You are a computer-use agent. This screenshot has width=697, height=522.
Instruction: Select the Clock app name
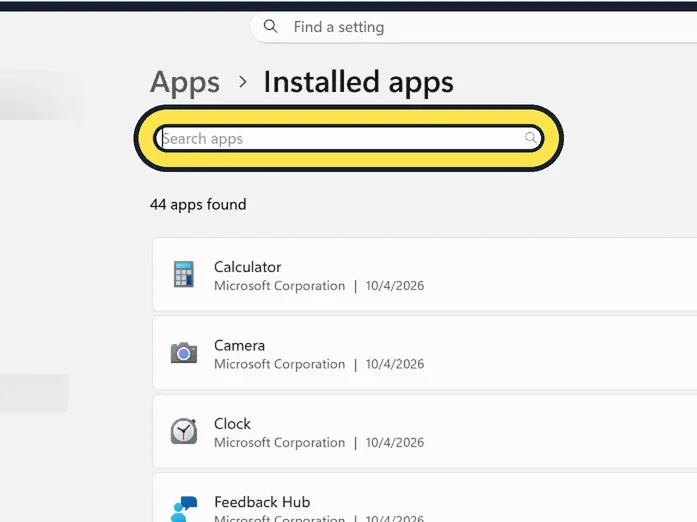[232, 424]
